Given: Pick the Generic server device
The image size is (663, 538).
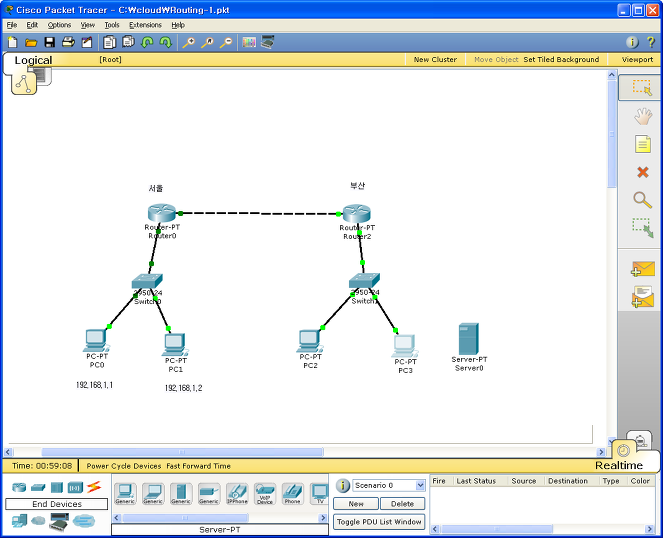Looking at the screenshot, I should [181, 494].
